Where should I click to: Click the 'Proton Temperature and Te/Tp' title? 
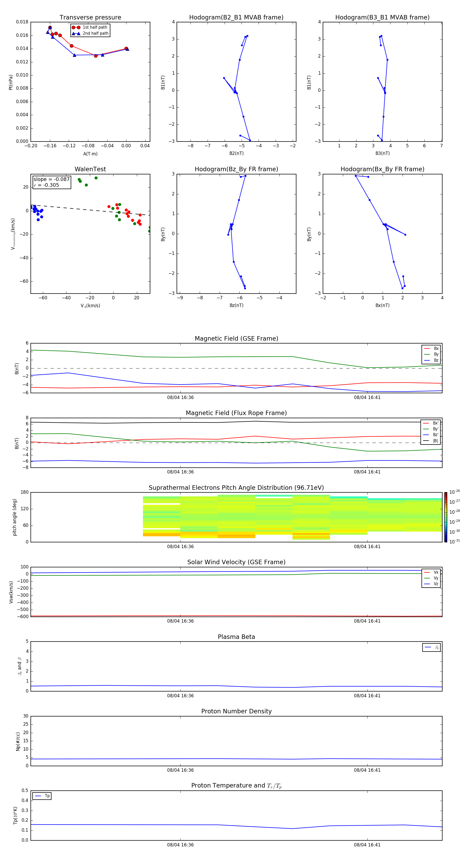236,786
